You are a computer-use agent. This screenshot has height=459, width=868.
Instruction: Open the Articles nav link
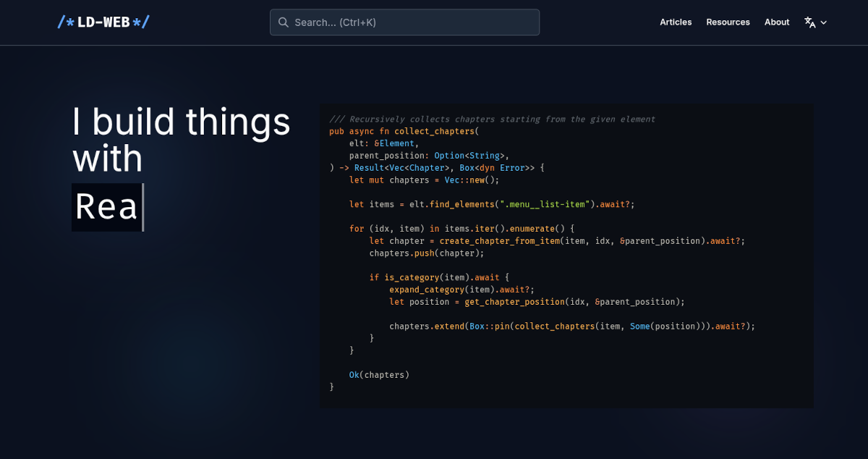[676, 22]
